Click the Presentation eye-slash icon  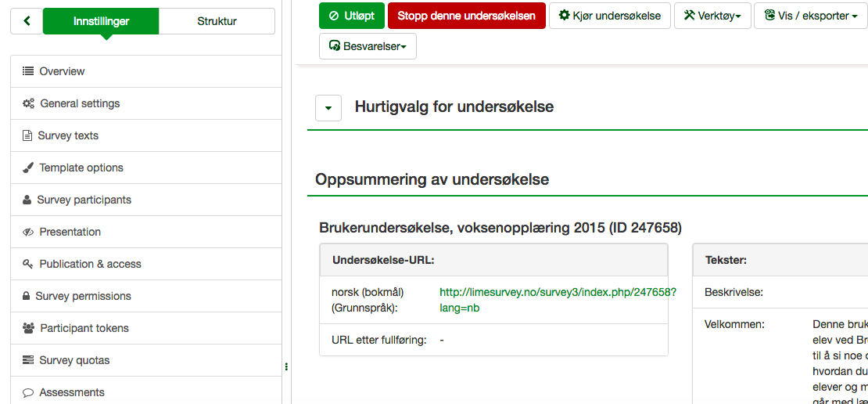pyautogui.click(x=28, y=232)
